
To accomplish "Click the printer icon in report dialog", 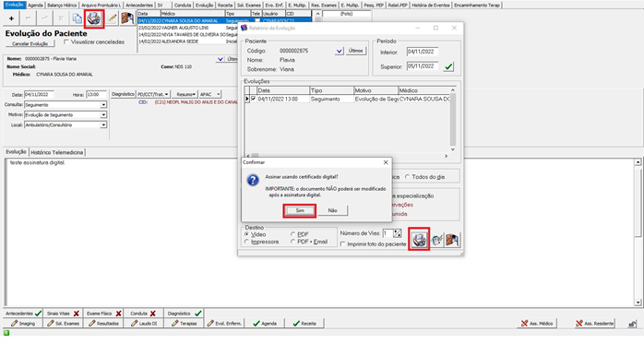I will point(419,239).
